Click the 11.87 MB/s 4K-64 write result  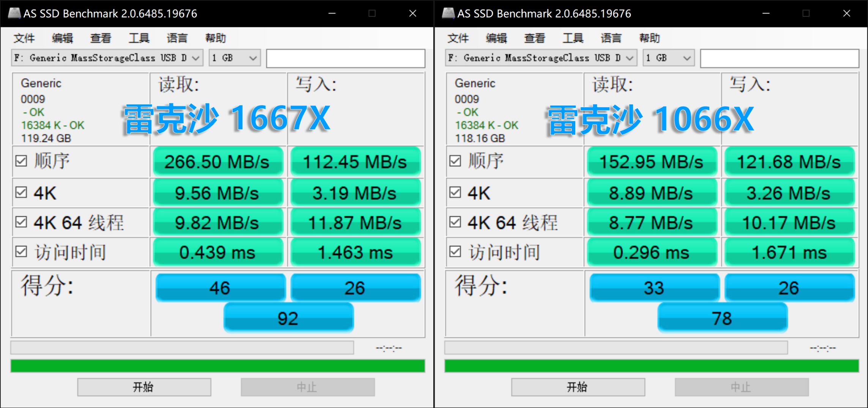[356, 222]
